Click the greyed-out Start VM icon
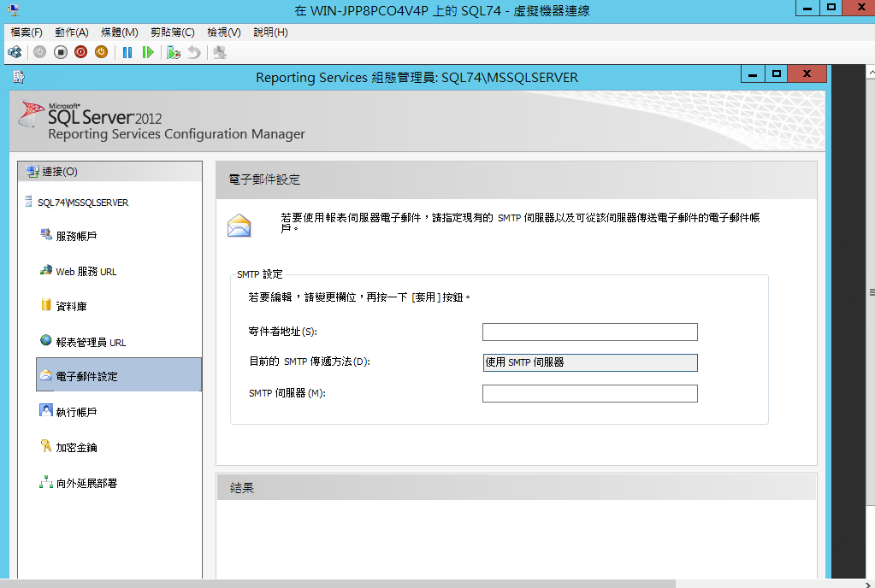 (39, 52)
